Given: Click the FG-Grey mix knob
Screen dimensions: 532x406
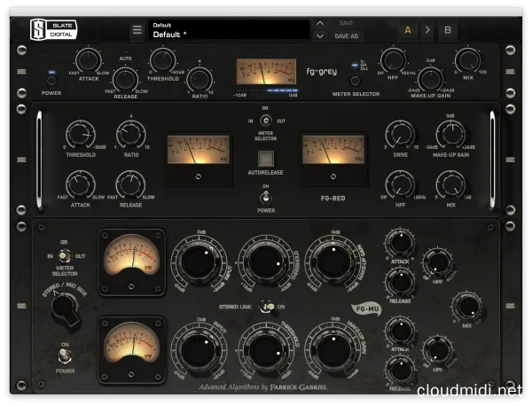Looking at the screenshot, I should pyautogui.click(x=467, y=60).
